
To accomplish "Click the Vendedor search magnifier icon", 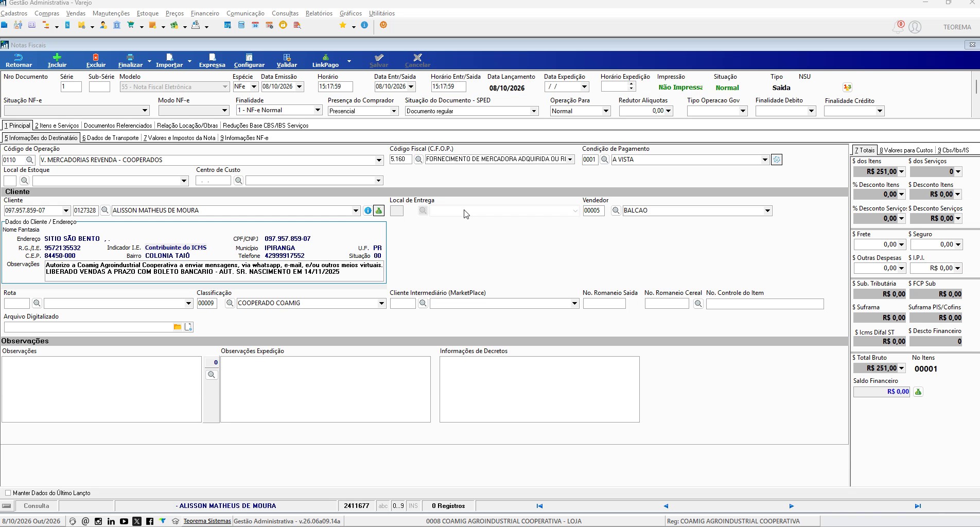I will click(x=616, y=210).
